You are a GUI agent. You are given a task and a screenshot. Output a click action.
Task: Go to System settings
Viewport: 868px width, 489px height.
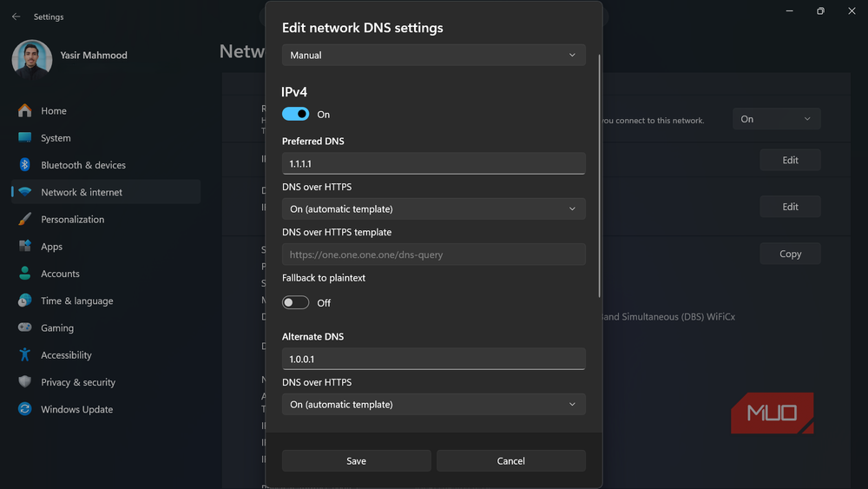tap(106, 138)
